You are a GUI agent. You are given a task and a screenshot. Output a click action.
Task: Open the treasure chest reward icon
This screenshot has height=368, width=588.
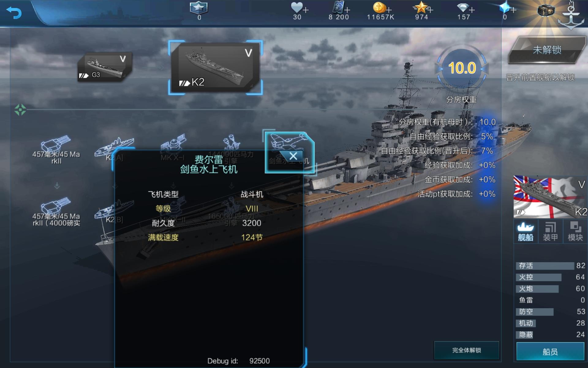point(546,11)
